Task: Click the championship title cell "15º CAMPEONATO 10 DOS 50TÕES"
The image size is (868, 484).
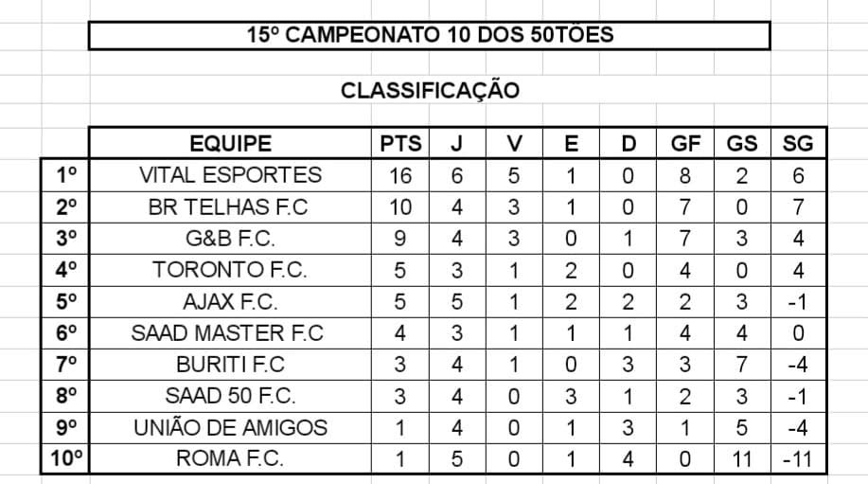Action: tap(429, 36)
